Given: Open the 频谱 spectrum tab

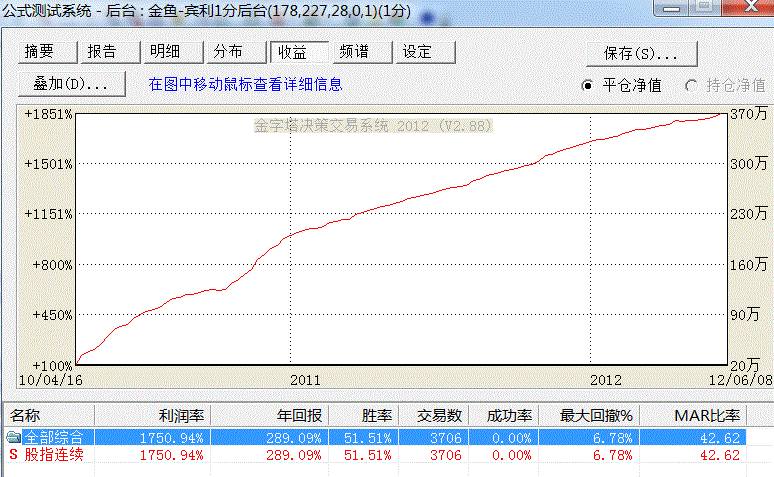Looking at the screenshot, I should tap(362, 52).
